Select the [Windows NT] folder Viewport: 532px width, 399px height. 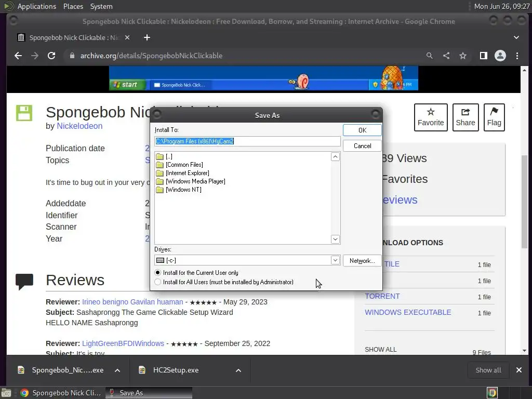(x=179, y=190)
